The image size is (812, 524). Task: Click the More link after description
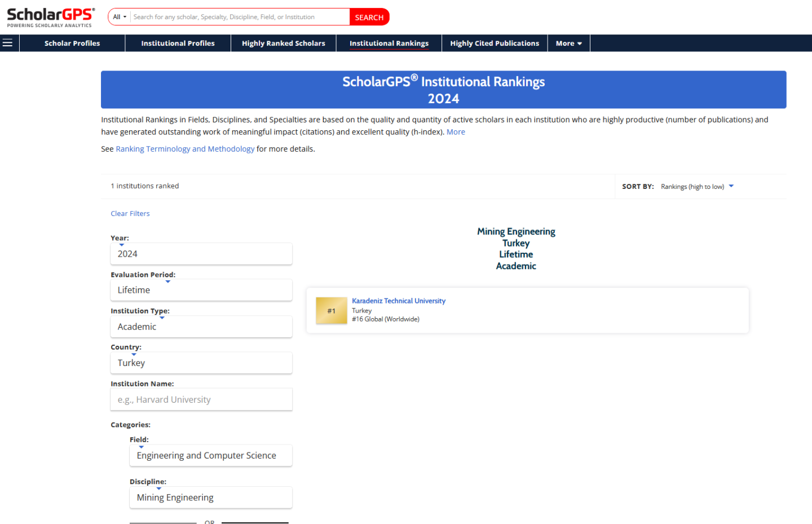(456, 132)
